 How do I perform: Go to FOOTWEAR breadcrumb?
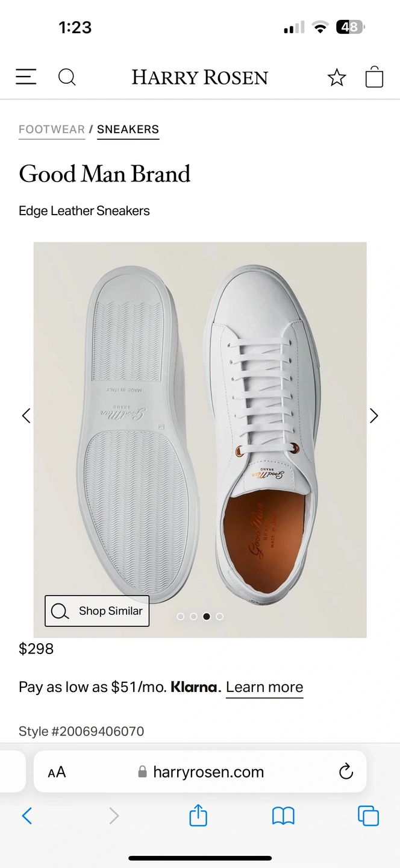click(x=52, y=129)
